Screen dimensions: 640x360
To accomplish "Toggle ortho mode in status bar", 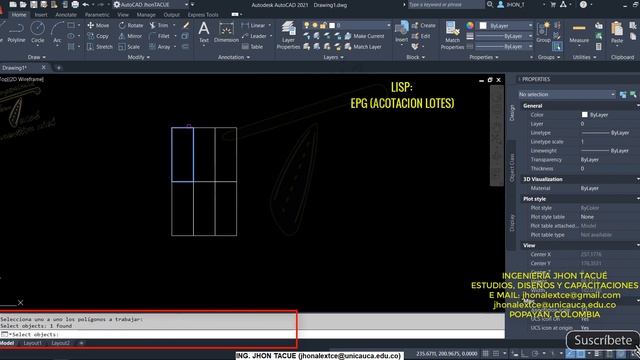I will [524, 353].
